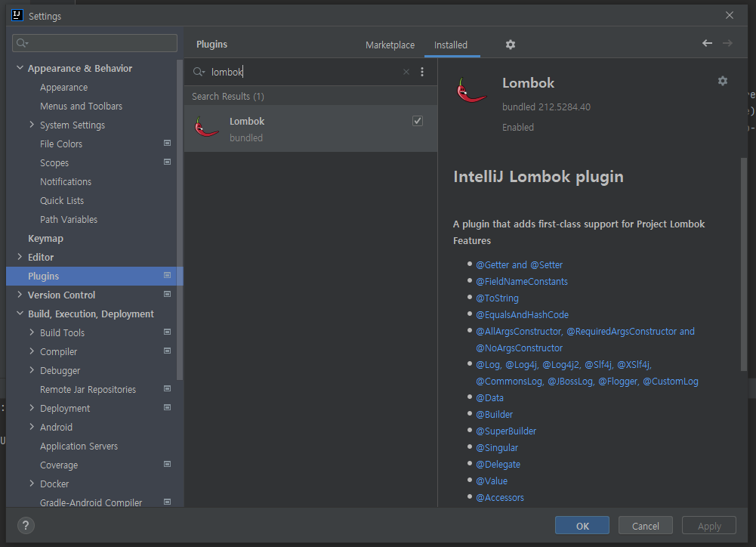Open Quick Lists settings
Image resolution: width=756 pixels, height=547 pixels.
pos(62,201)
